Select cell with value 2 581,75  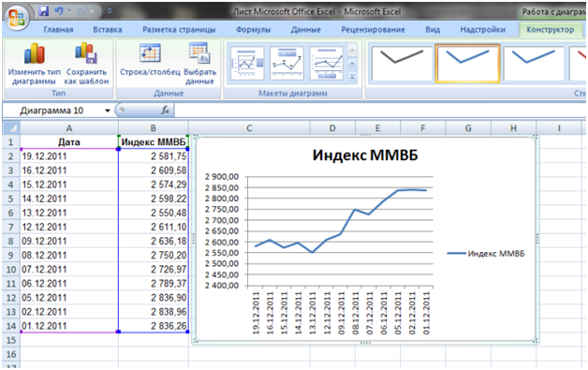point(154,156)
